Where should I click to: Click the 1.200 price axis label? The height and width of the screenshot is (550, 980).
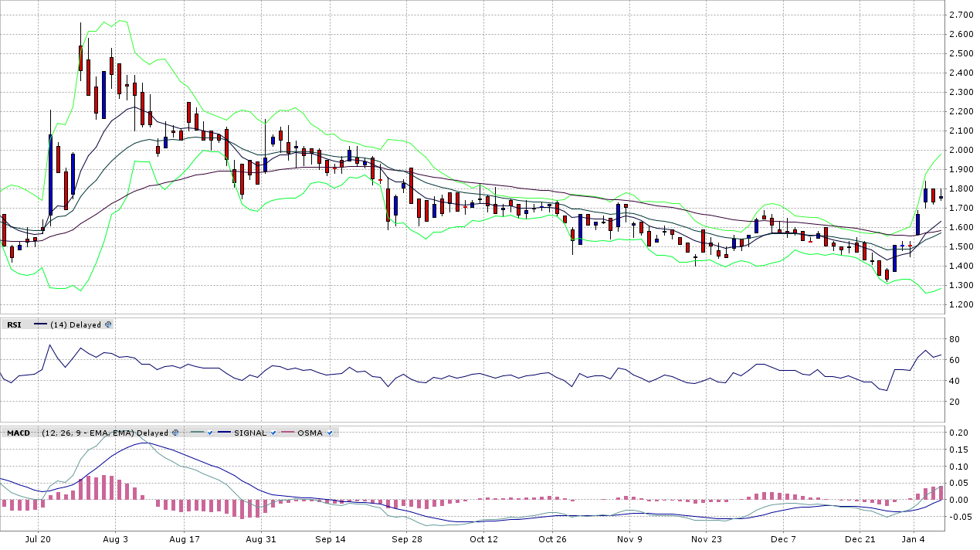[961, 304]
